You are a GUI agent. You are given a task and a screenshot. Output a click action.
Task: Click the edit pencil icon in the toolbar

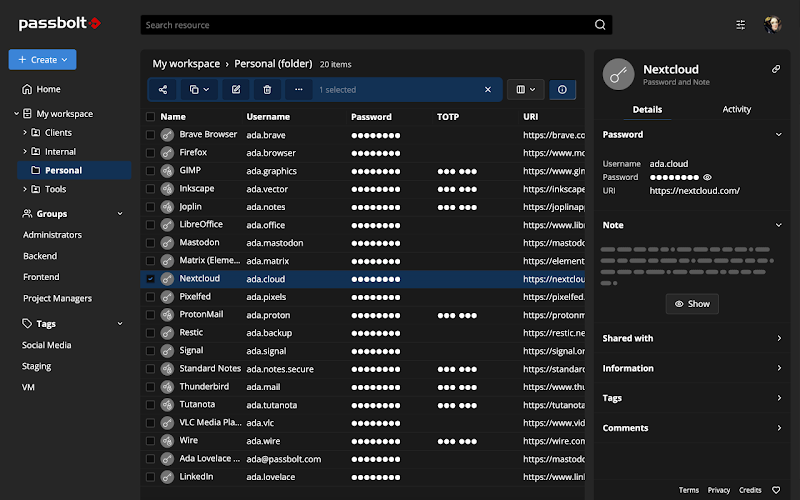(236, 90)
